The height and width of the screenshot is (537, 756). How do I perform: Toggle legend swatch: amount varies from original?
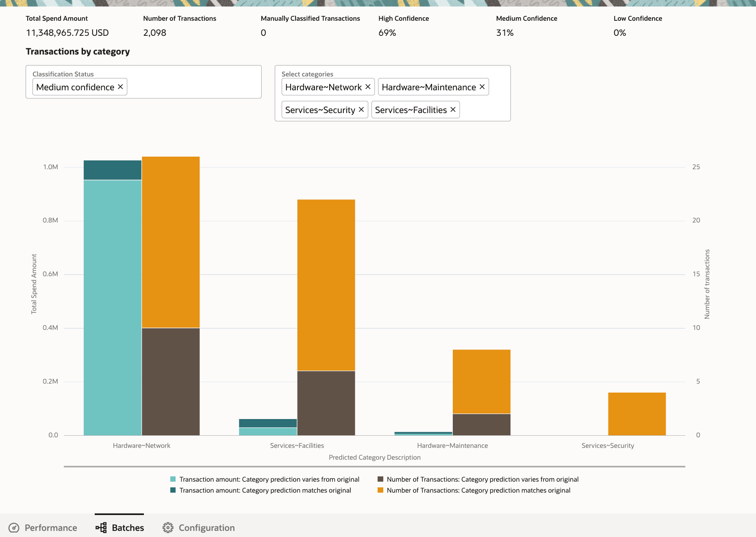coord(173,479)
